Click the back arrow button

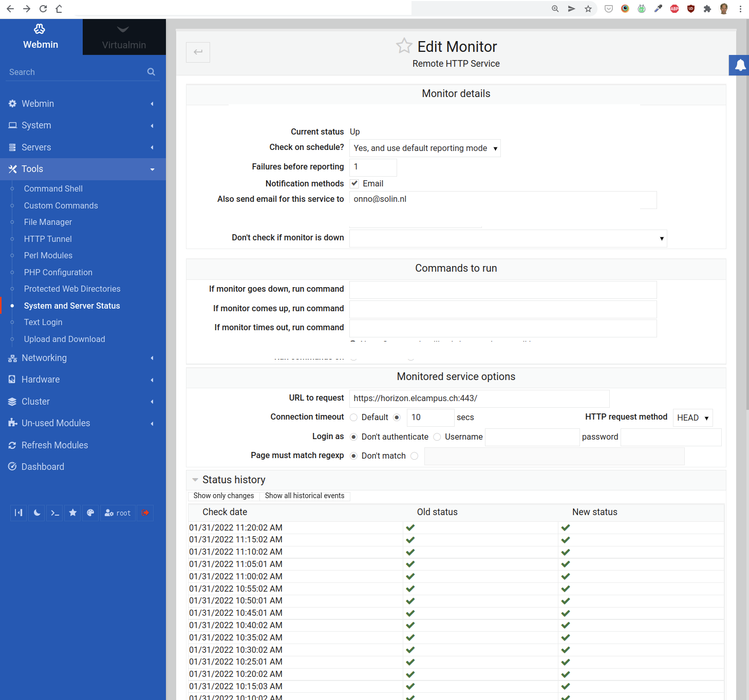(198, 52)
